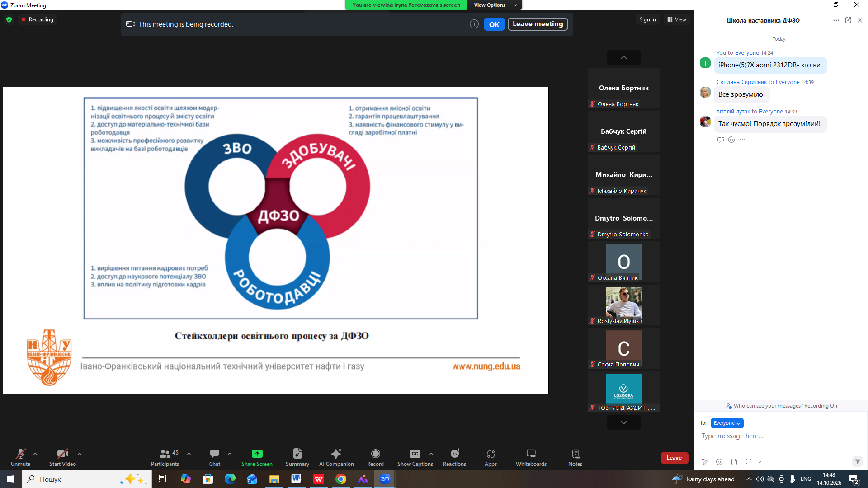Image resolution: width=868 pixels, height=488 pixels.
Task: Click Sign in
Action: click(x=647, y=19)
